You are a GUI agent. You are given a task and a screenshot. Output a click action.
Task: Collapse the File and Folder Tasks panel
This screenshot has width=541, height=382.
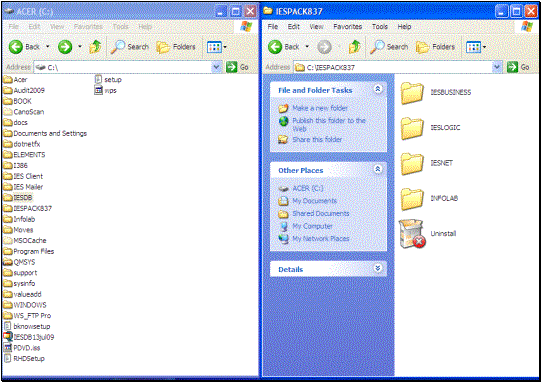click(x=378, y=89)
